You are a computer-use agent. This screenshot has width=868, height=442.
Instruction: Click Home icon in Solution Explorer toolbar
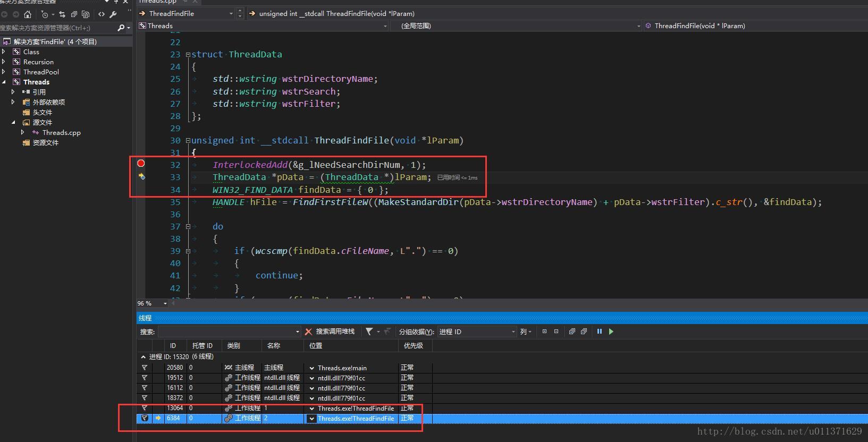pos(28,14)
